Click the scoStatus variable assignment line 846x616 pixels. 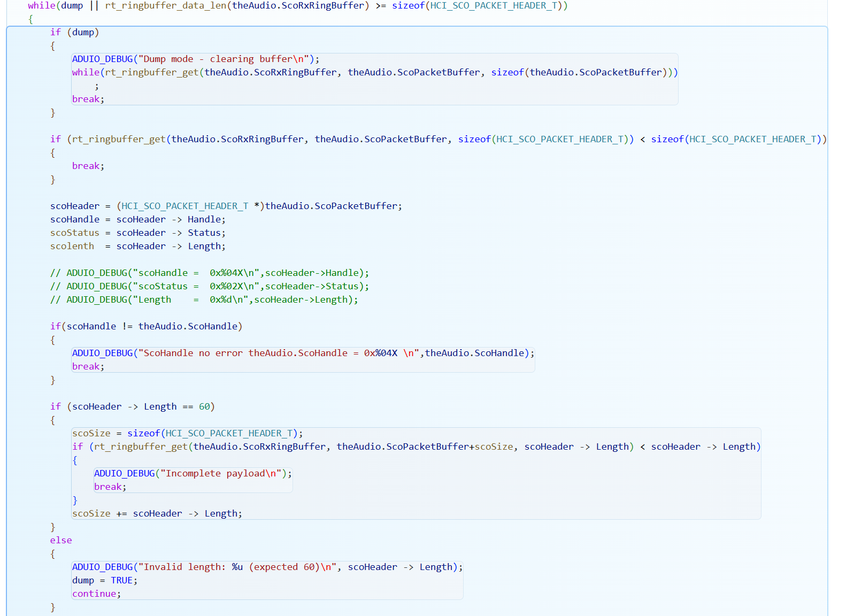pos(137,233)
